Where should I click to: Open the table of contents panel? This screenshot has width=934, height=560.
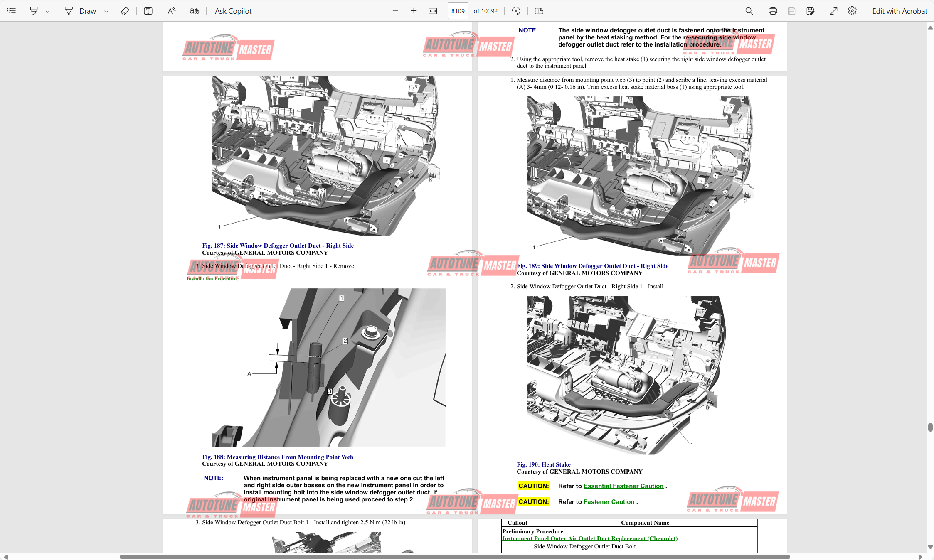coord(11,11)
